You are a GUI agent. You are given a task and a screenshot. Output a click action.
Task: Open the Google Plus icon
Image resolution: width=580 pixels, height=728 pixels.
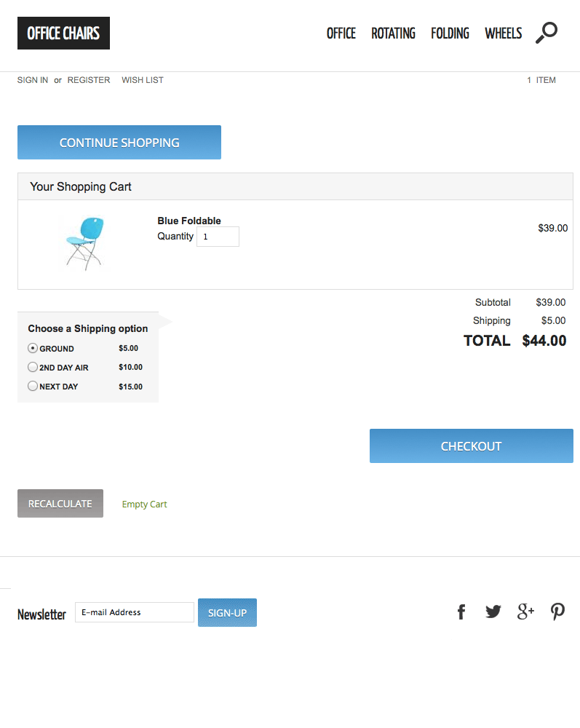(x=525, y=612)
